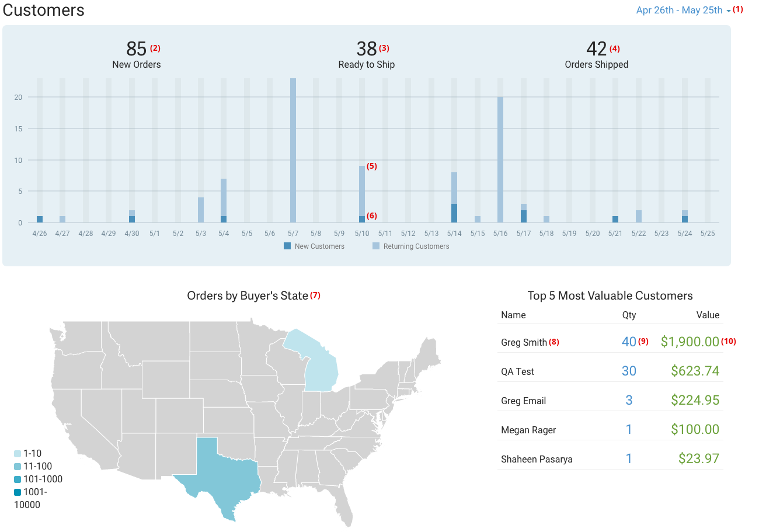Open the 42 Orders Shipped summary

point(596,55)
